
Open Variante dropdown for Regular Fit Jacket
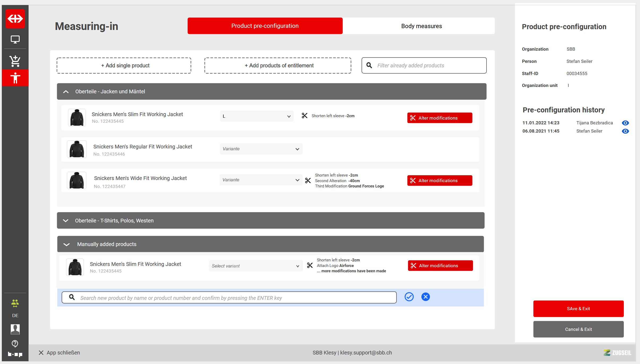tap(261, 149)
